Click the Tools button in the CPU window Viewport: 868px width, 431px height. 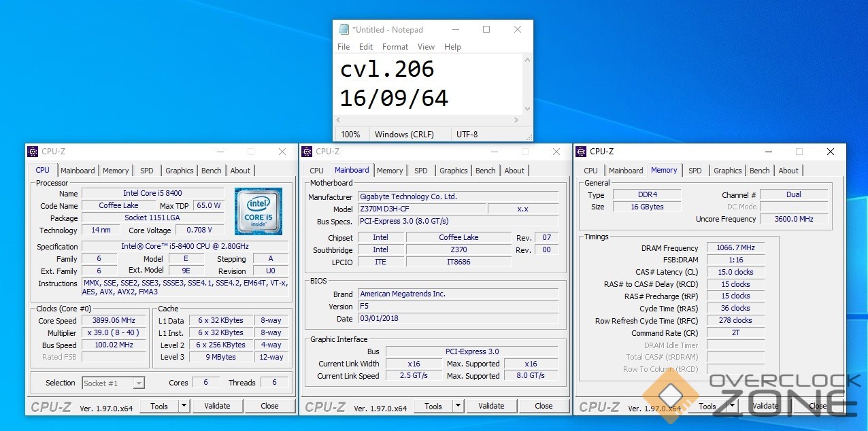point(159,406)
